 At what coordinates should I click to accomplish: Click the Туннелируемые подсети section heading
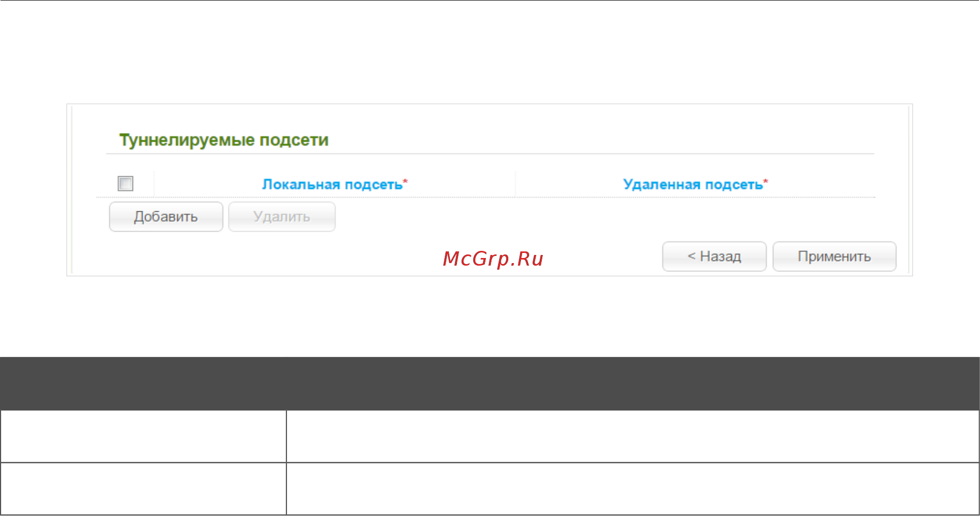click(x=224, y=140)
